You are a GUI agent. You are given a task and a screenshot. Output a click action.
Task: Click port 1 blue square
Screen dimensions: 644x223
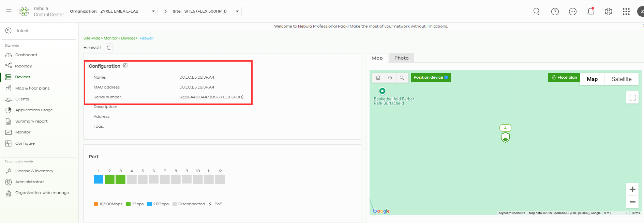[x=99, y=179]
